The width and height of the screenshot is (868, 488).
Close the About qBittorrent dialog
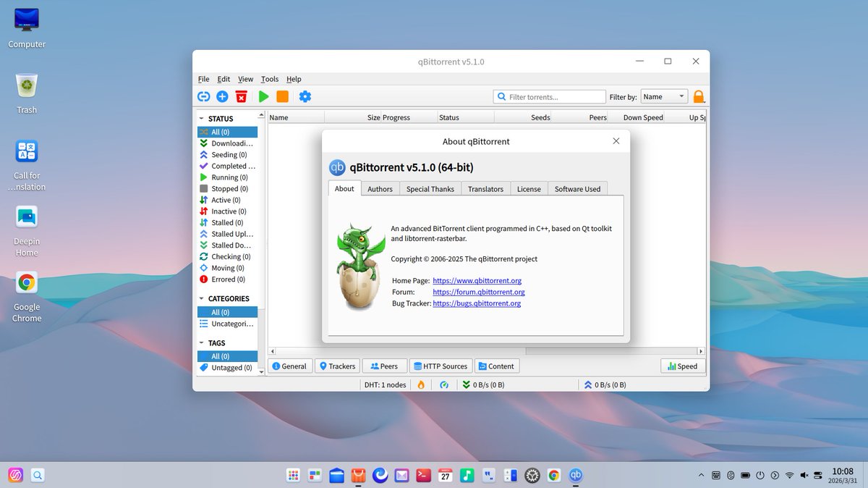pyautogui.click(x=616, y=141)
